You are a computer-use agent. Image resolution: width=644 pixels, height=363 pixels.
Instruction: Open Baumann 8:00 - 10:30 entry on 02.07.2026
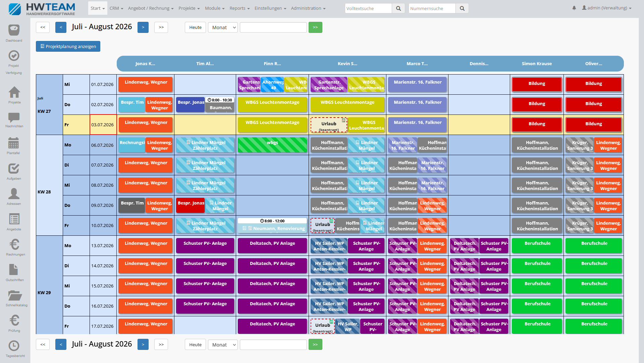pyautogui.click(x=220, y=105)
